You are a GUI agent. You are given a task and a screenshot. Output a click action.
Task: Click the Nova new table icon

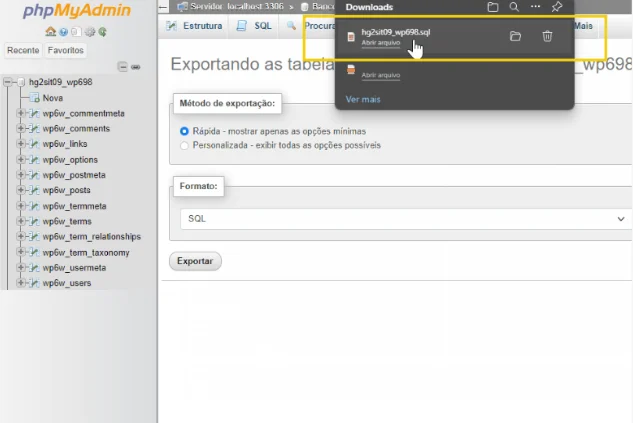coord(34,98)
